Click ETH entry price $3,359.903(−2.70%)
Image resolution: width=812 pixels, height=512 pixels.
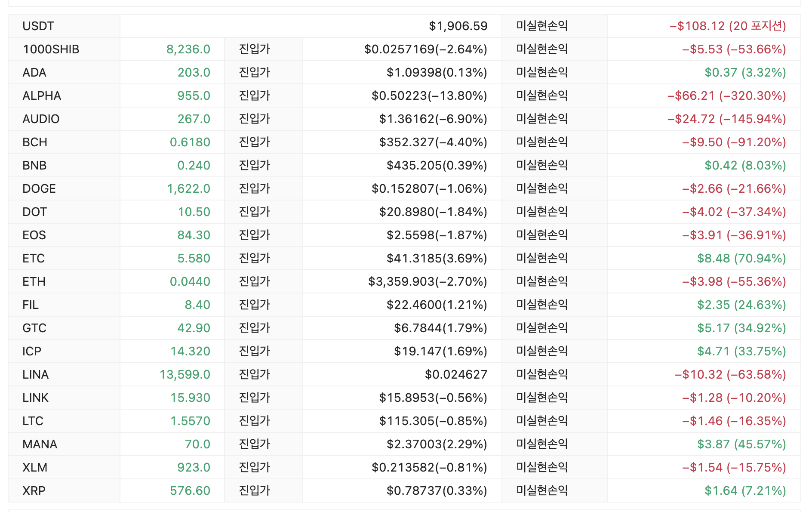pyautogui.click(x=428, y=282)
